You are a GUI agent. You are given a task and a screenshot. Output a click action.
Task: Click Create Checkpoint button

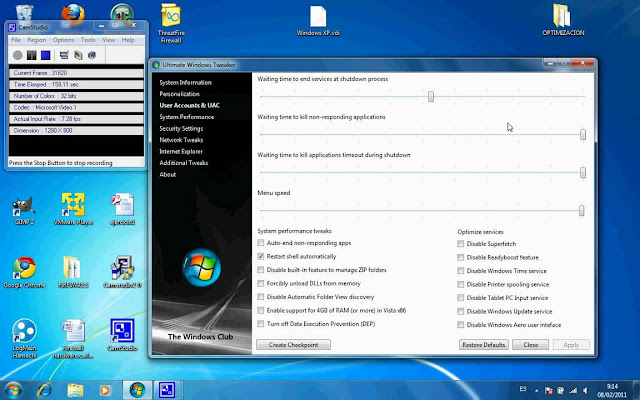pos(293,345)
